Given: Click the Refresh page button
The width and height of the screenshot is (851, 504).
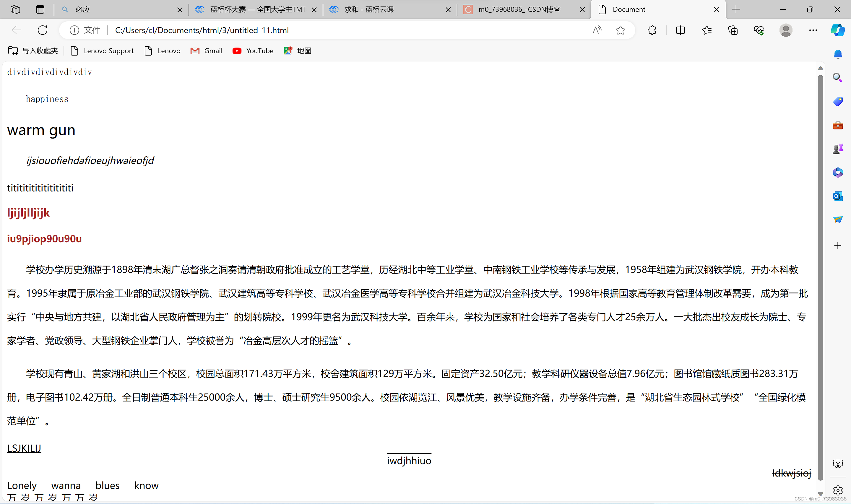Looking at the screenshot, I should coord(43,30).
